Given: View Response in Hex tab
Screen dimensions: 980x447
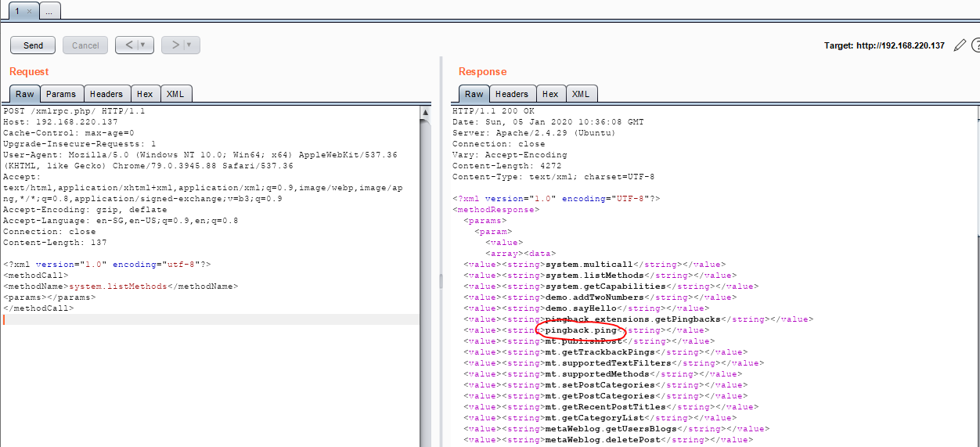Looking at the screenshot, I should pos(550,94).
